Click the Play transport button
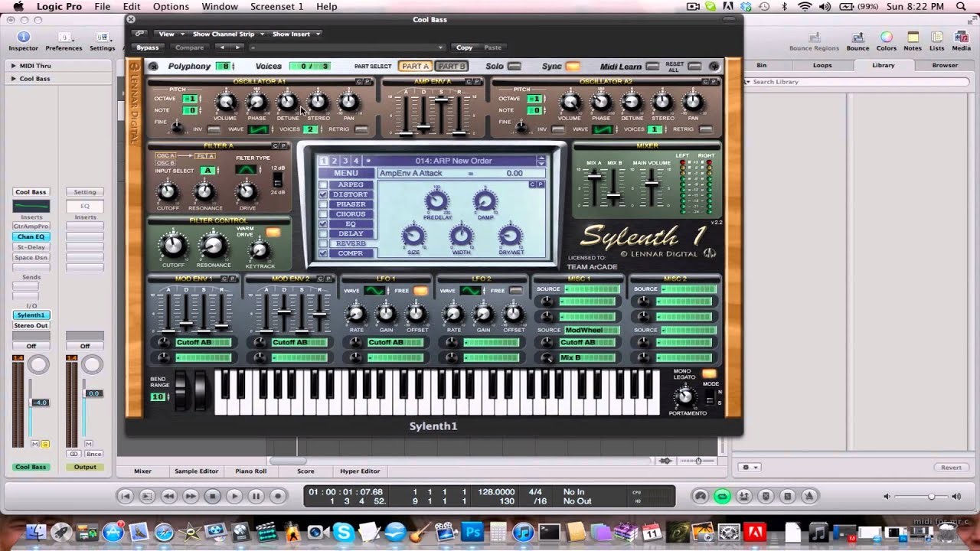The image size is (980, 551). [x=234, y=496]
